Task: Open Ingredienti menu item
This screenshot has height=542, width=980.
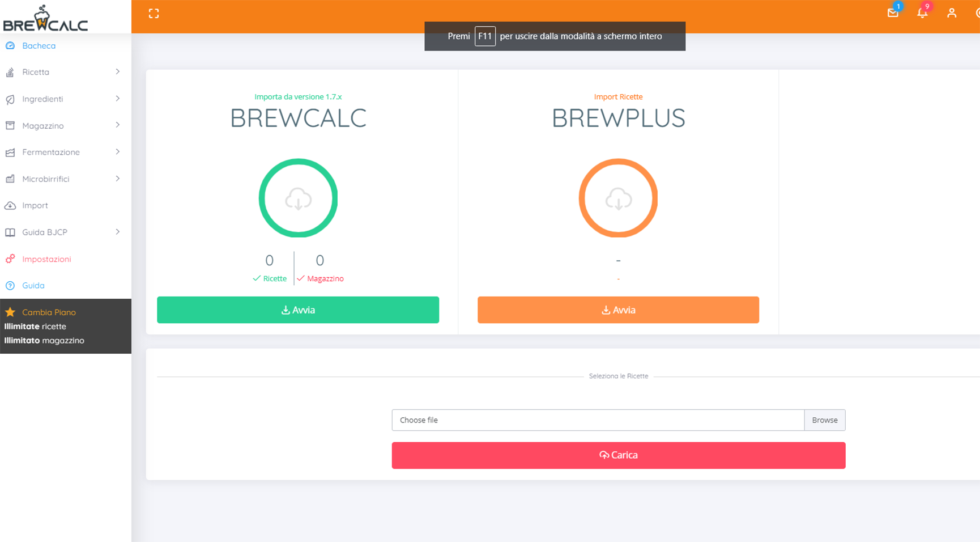Action: pyautogui.click(x=42, y=99)
